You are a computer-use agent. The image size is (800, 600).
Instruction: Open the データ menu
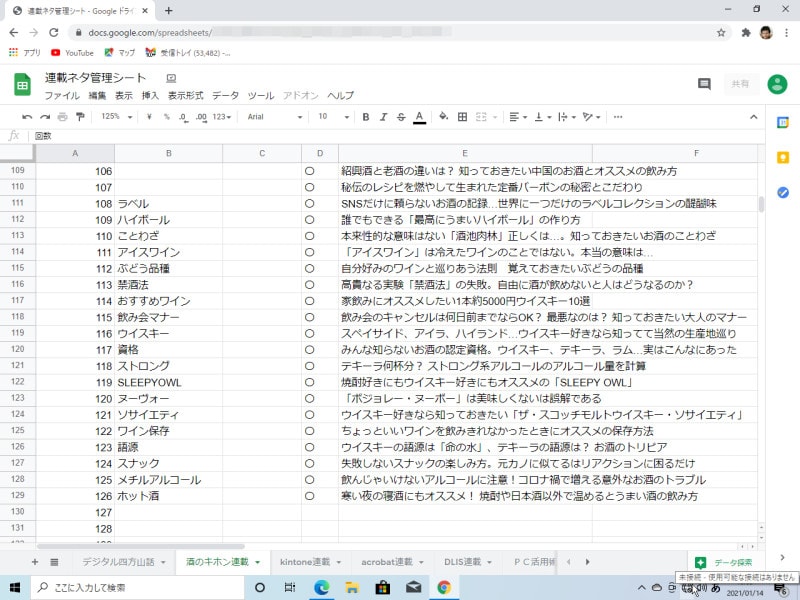(225, 96)
